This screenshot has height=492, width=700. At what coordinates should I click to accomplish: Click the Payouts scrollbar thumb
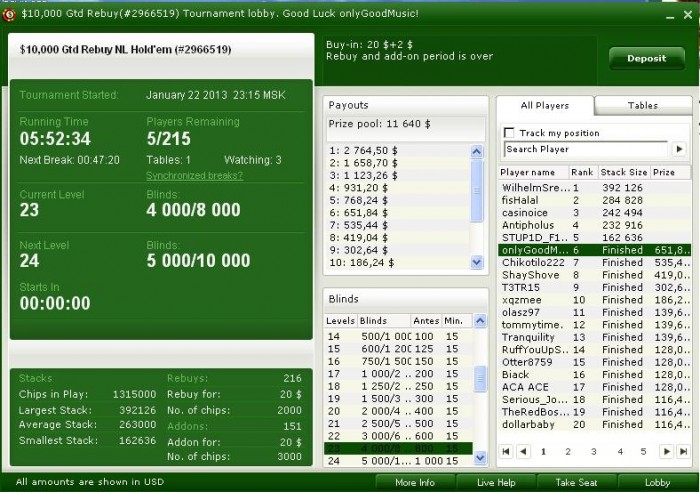pos(476,191)
